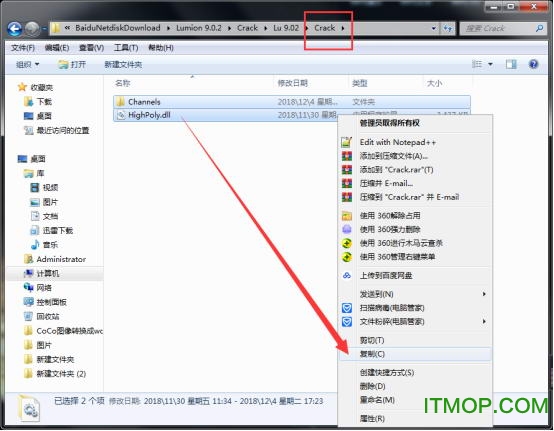Sort by 类型 column header
This screenshot has width=554, height=431.
pyautogui.click(x=360, y=83)
